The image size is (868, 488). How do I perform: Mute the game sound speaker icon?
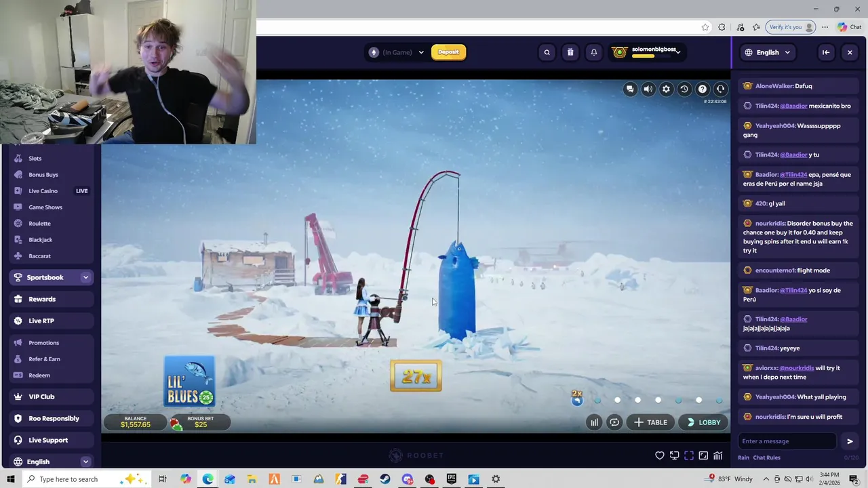coord(648,89)
